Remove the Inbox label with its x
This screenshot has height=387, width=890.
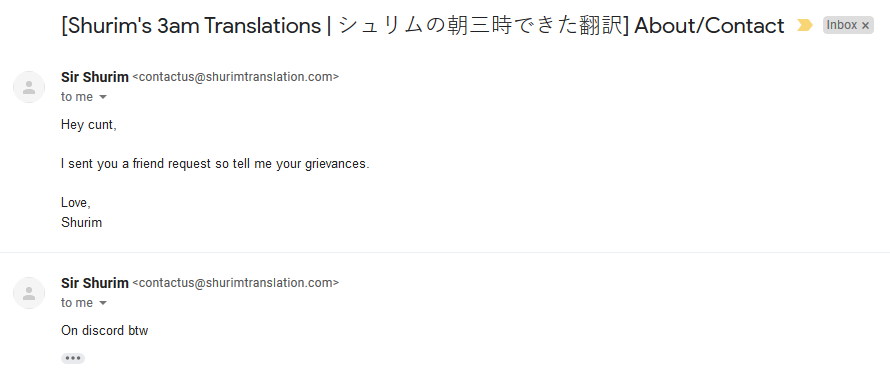click(865, 26)
